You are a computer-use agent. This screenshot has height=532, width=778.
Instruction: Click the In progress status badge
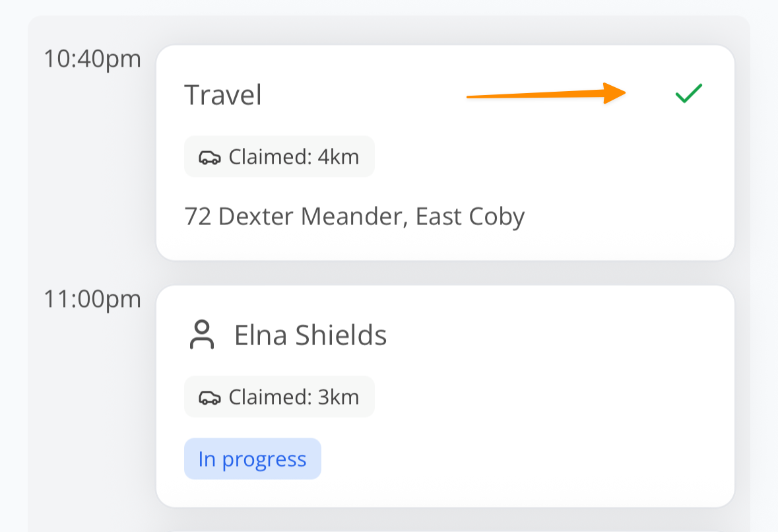click(x=252, y=459)
